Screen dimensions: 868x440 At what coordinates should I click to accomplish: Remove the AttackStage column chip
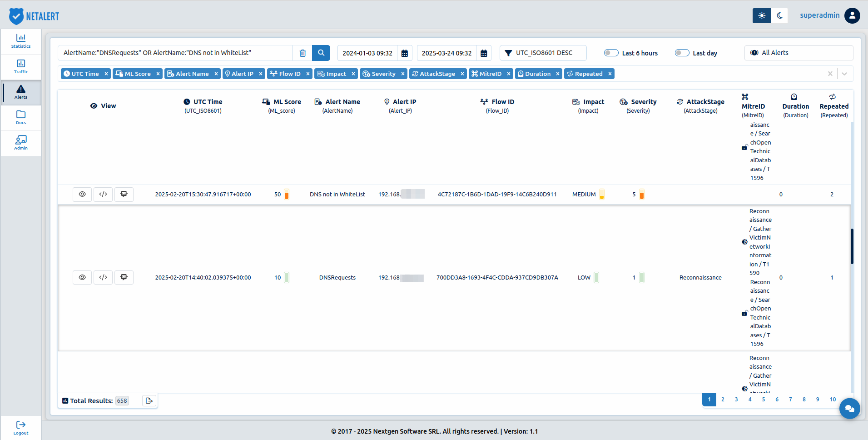point(462,74)
